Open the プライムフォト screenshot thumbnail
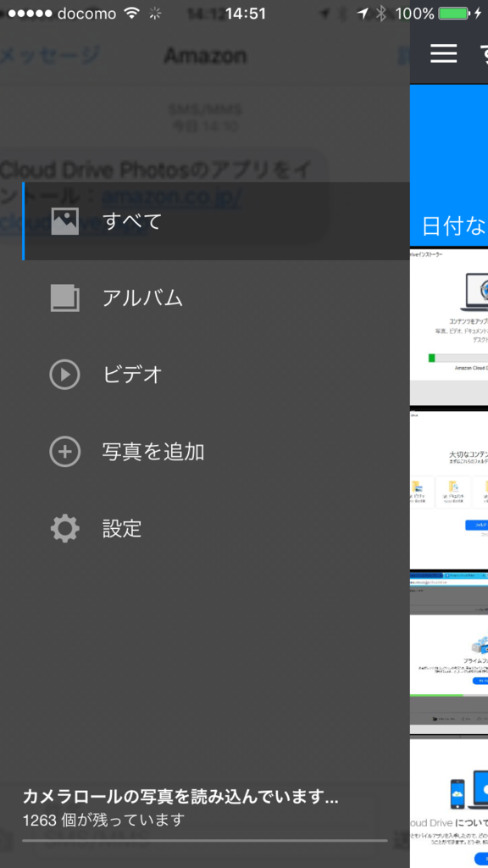This screenshot has height=868, width=488. pyautogui.click(x=449, y=653)
